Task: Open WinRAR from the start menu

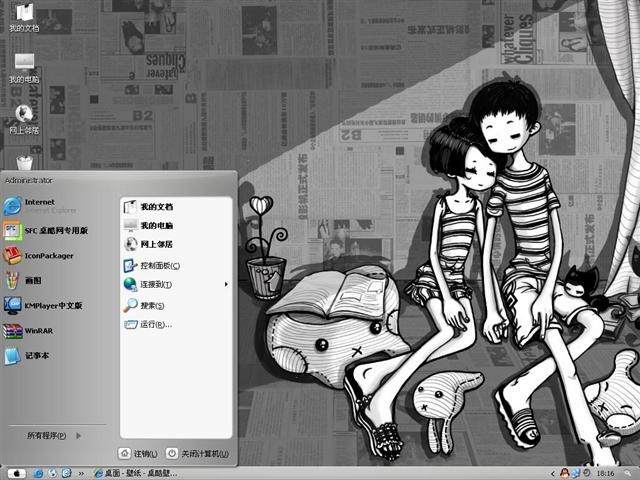Action: tap(29, 331)
